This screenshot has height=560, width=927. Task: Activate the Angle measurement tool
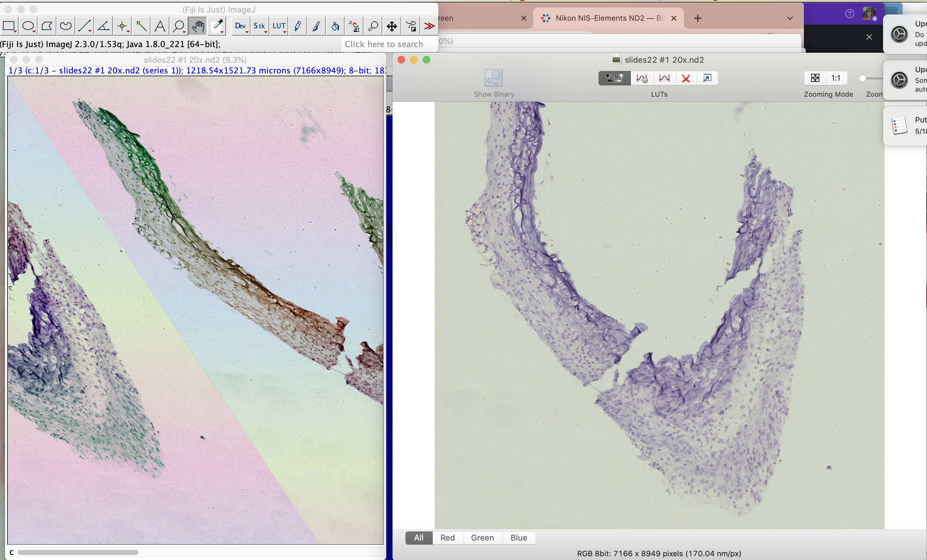click(103, 26)
